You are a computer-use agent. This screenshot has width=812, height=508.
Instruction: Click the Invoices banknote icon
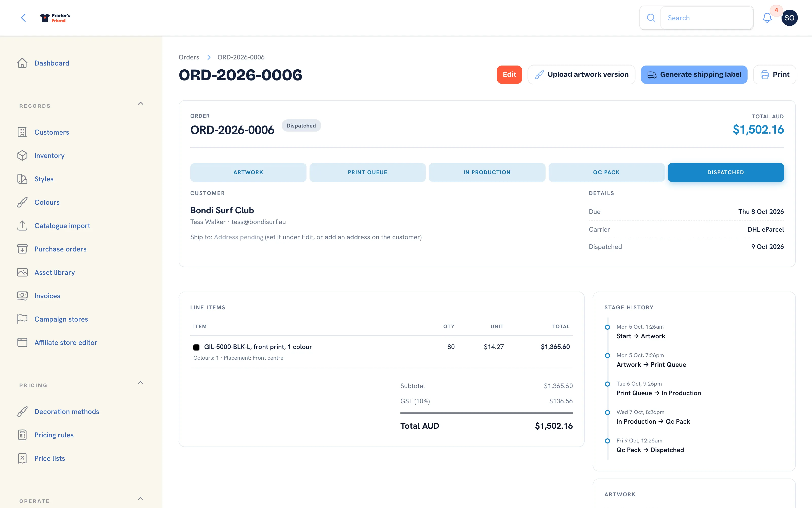(x=22, y=296)
